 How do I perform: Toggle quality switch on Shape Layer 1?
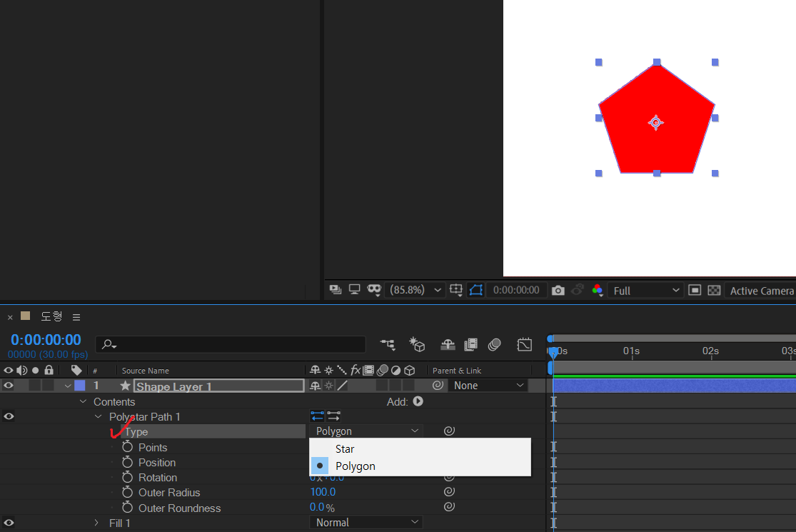click(x=343, y=386)
